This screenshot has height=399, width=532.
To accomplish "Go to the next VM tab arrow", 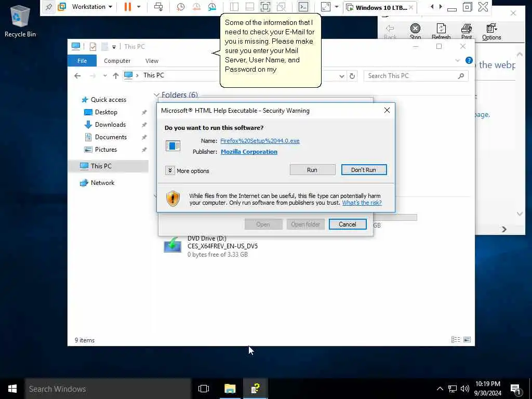I will pos(441,6).
